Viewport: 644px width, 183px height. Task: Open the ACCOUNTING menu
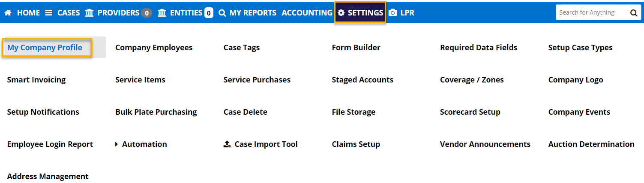[307, 13]
